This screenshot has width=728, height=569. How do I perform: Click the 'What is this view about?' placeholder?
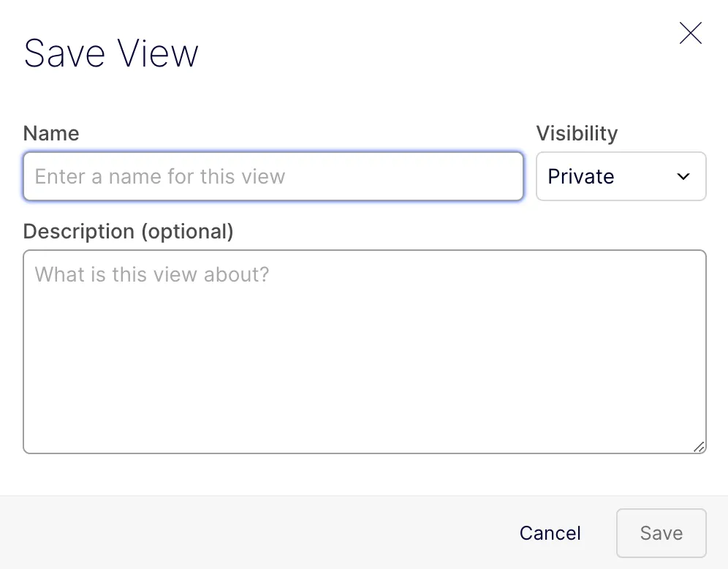pyautogui.click(x=152, y=274)
